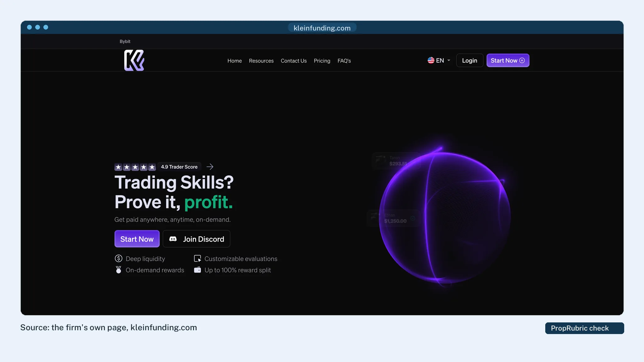Click the medal icon for On-demand rewards

click(x=119, y=270)
